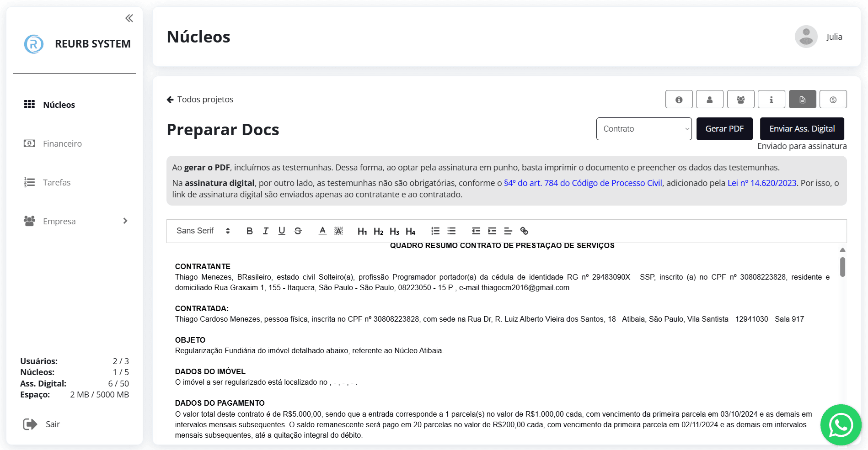Click the REURB SYSTEM logo icon
868x450 pixels.
34,44
